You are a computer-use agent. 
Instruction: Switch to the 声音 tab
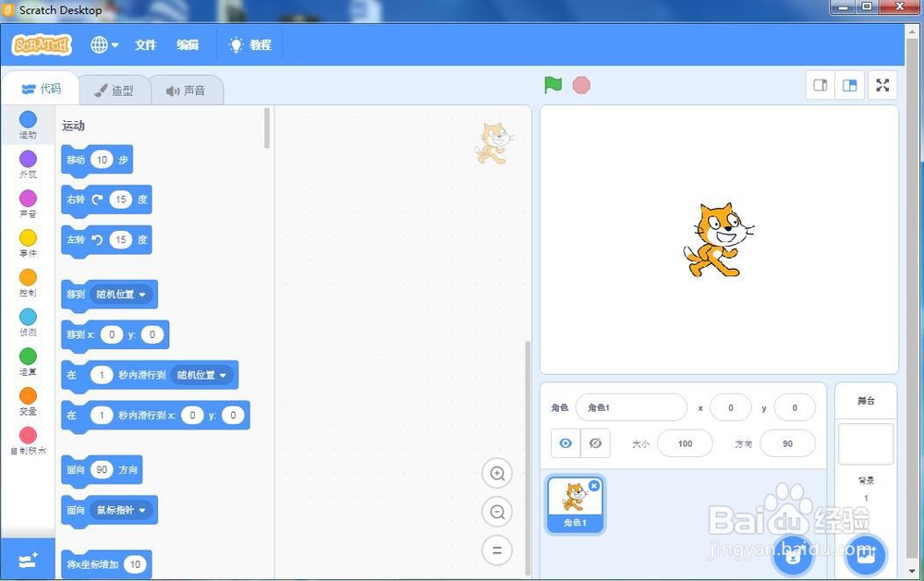[187, 91]
